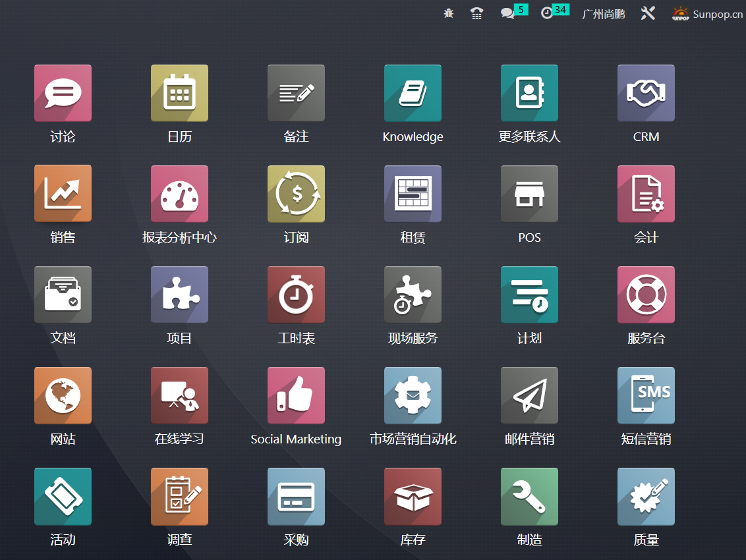This screenshot has width=746, height=560.
Task: Open the 制造 manufacturing wrench app
Action: point(529,496)
